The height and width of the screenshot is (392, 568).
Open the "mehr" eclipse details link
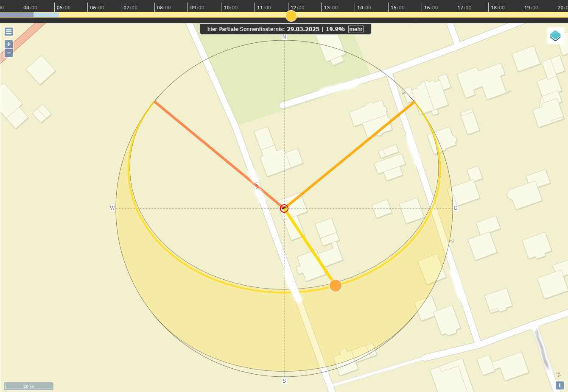tap(356, 29)
